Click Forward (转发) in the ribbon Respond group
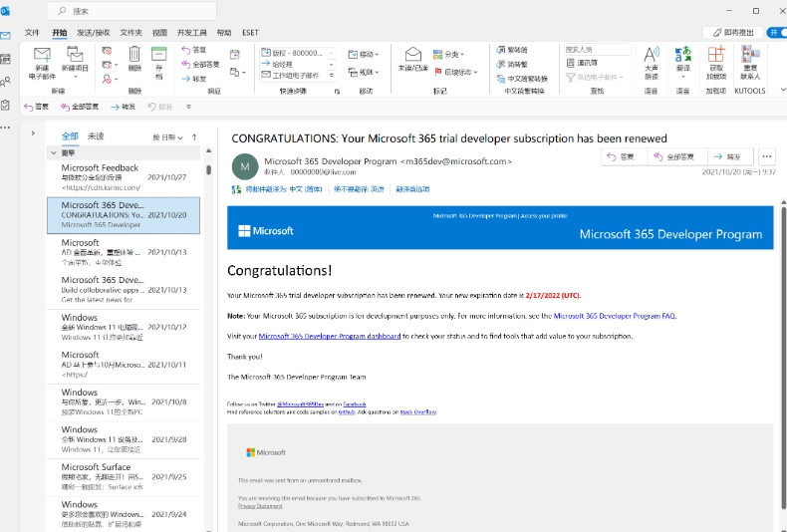The width and height of the screenshot is (787, 532). coord(194,79)
